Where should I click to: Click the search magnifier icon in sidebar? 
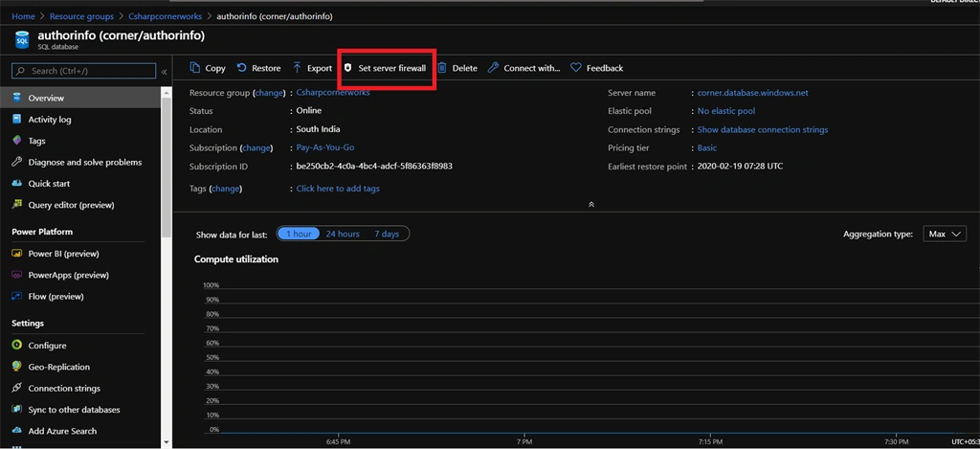point(21,71)
